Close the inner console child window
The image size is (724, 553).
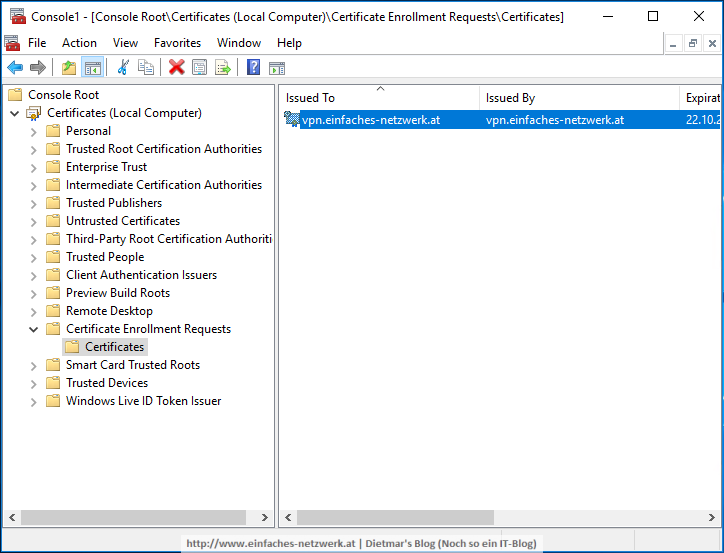tap(712, 43)
